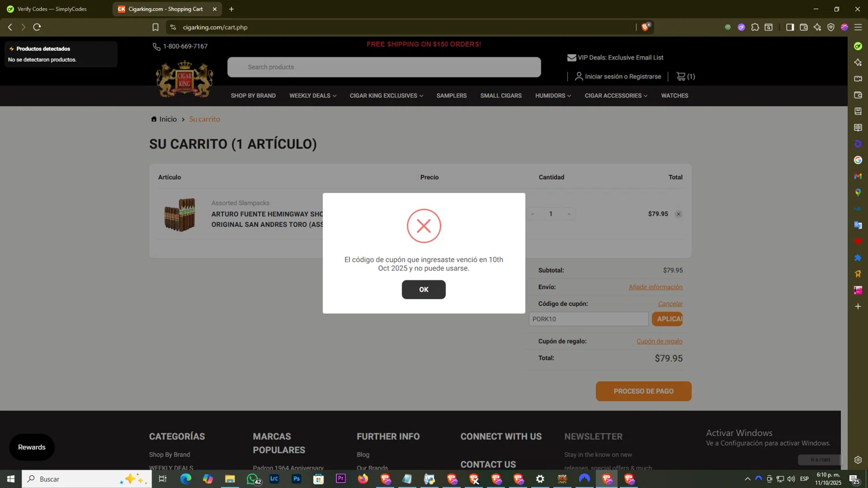
Task: Click the Aplicar coupon button
Action: point(667,319)
